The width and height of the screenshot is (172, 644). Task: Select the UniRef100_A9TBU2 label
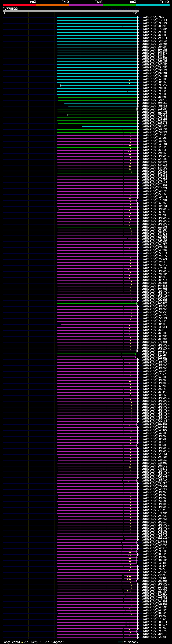coord(154,88)
